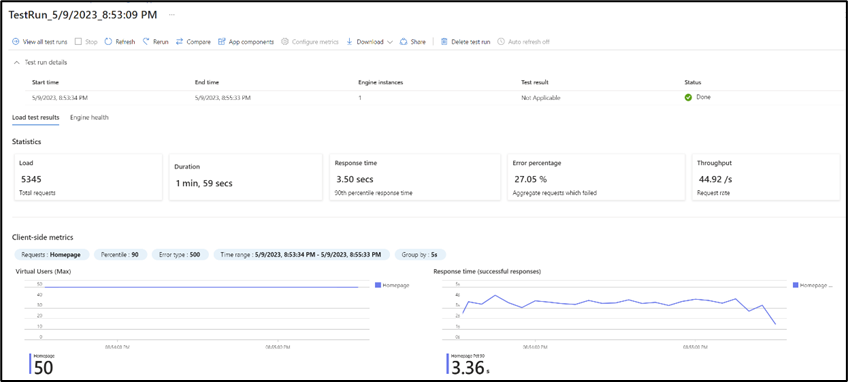Click the Stop square icon

78,42
